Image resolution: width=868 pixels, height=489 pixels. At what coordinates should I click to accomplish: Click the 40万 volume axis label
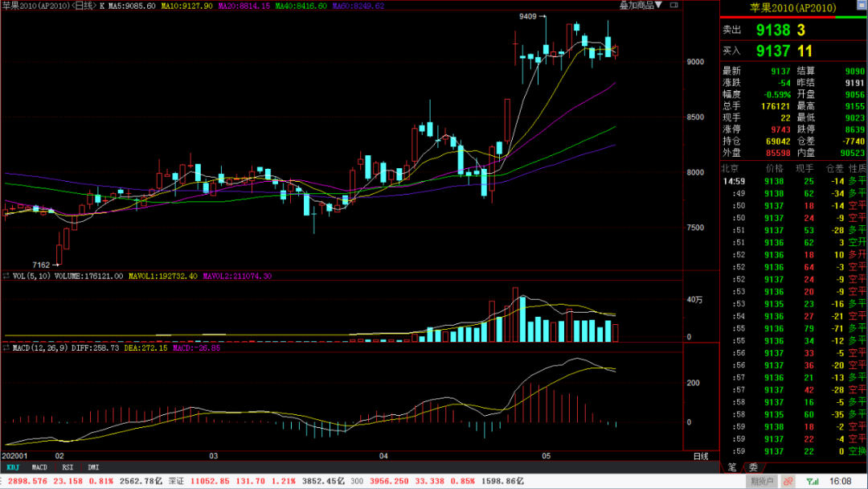(694, 300)
